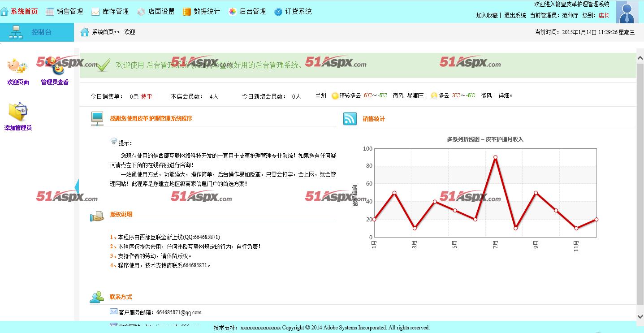Click the 1月 data point on chart
Screen dimensions: 644x333
coord(374,219)
